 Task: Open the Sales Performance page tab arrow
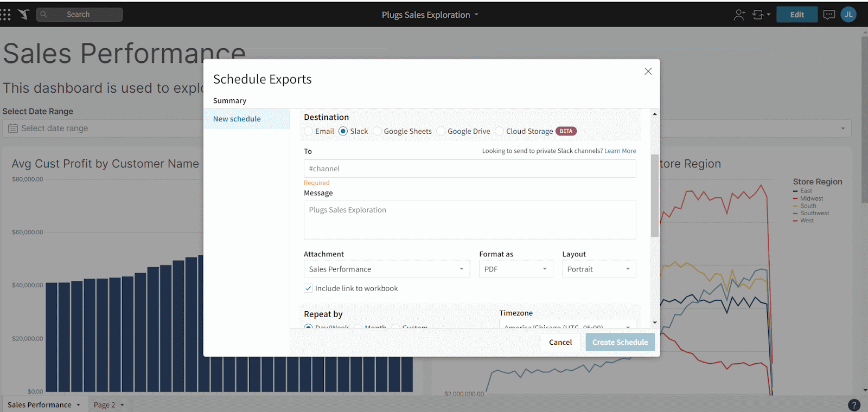78,405
